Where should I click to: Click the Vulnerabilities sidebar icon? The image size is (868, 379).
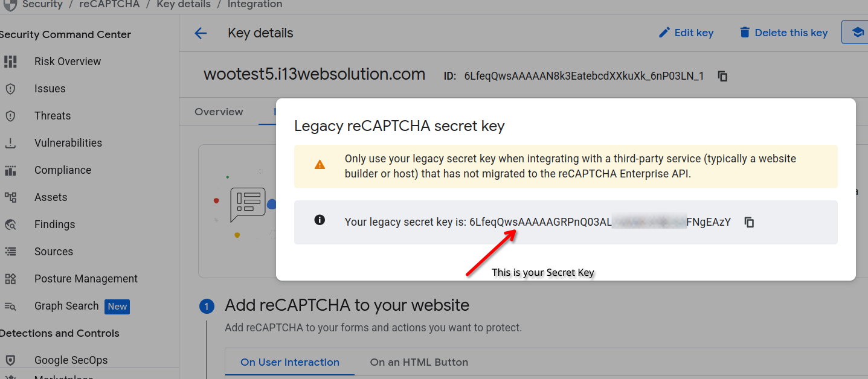point(10,143)
